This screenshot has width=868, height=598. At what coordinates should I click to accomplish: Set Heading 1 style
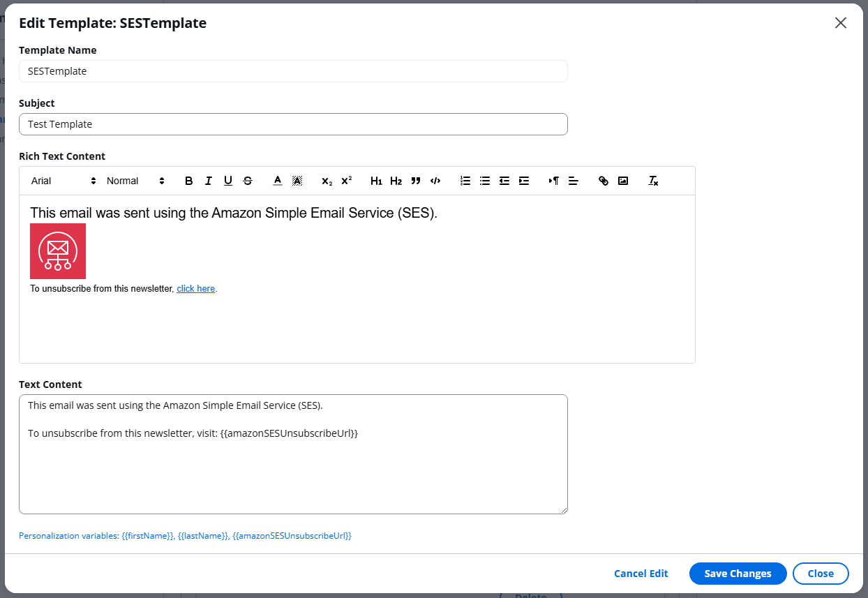pyautogui.click(x=376, y=181)
